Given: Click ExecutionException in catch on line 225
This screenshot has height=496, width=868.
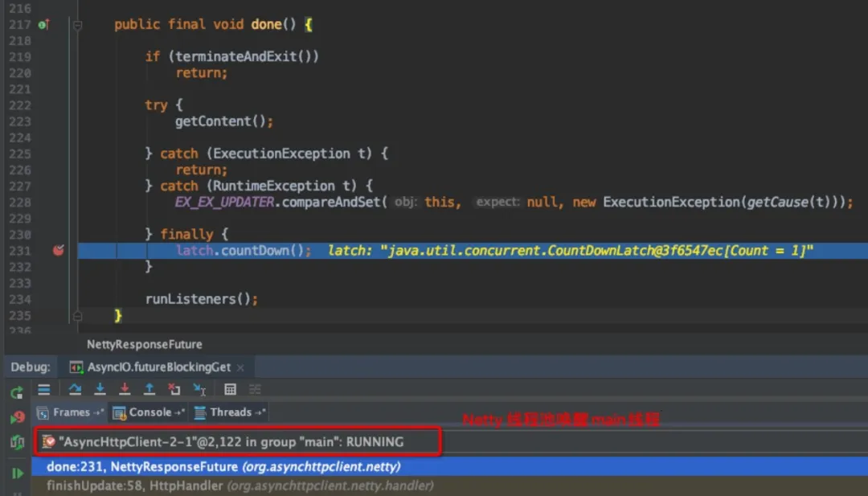Looking at the screenshot, I should 281,154.
